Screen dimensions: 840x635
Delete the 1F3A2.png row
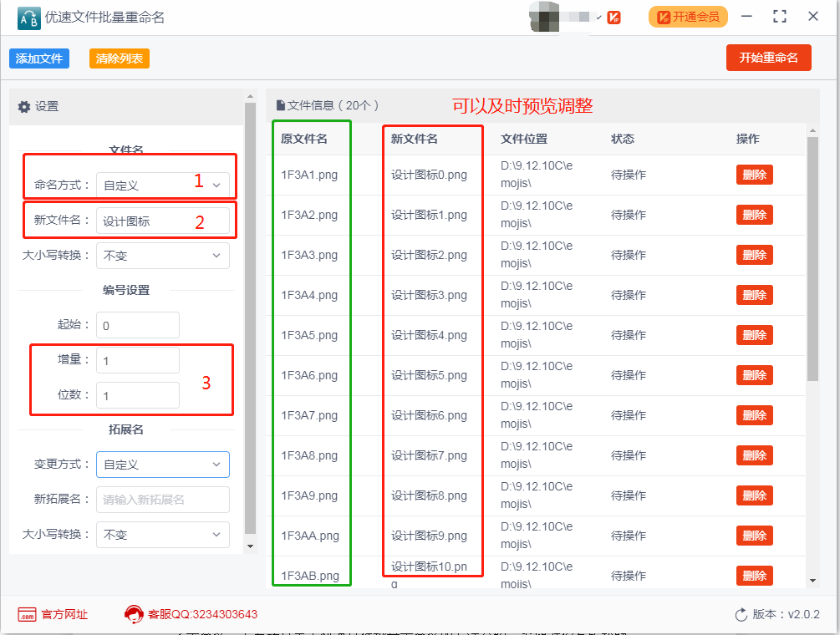point(754,215)
